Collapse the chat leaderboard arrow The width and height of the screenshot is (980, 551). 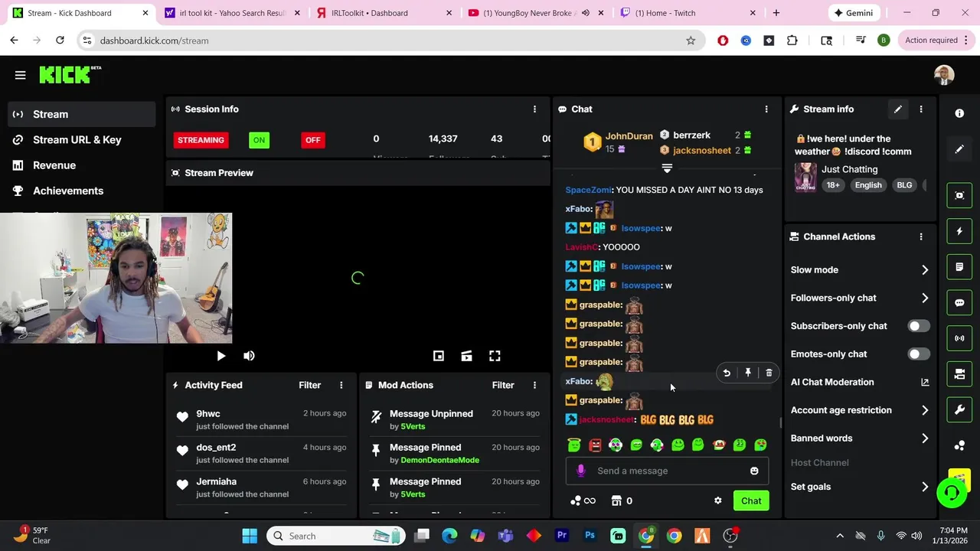pyautogui.click(x=667, y=168)
